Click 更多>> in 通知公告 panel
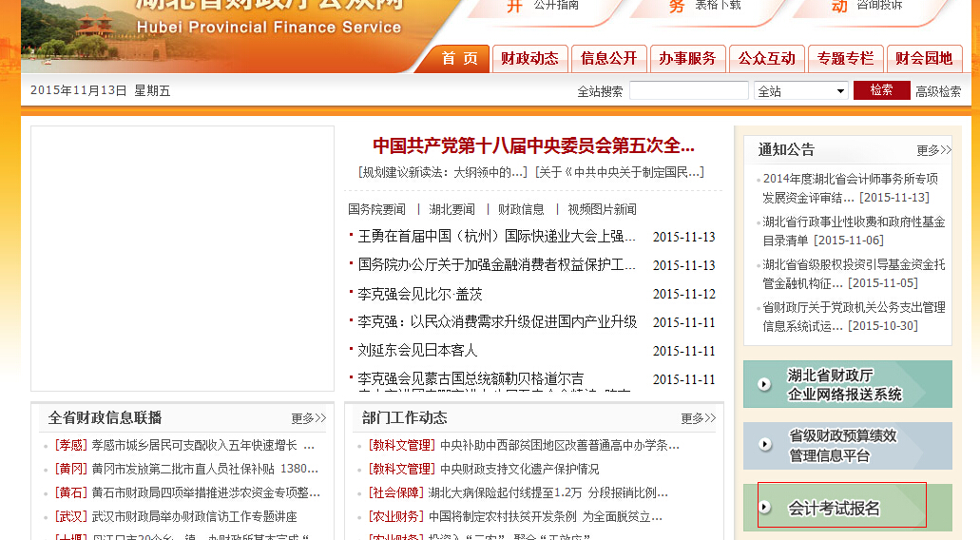Image resolution: width=980 pixels, height=540 pixels. pos(933,150)
